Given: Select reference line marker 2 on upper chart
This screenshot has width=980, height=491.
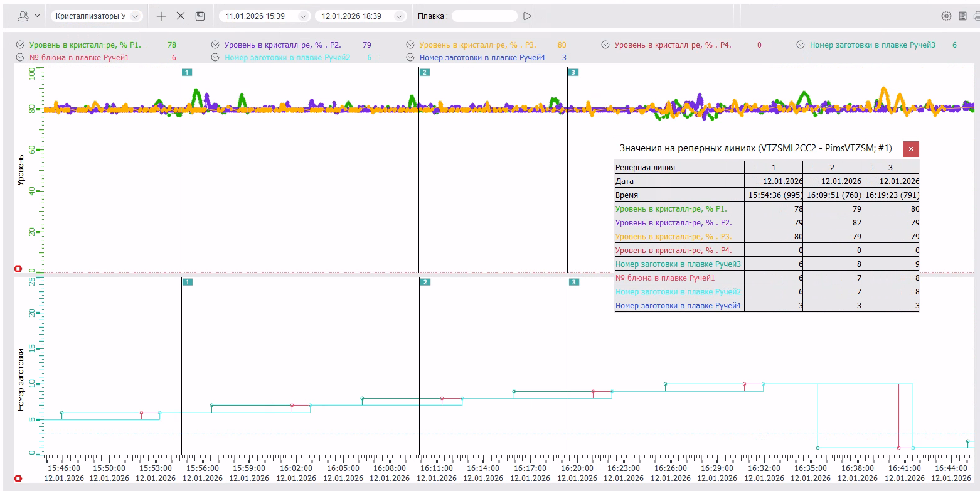Looking at the screenshot, I should point(425,72).
